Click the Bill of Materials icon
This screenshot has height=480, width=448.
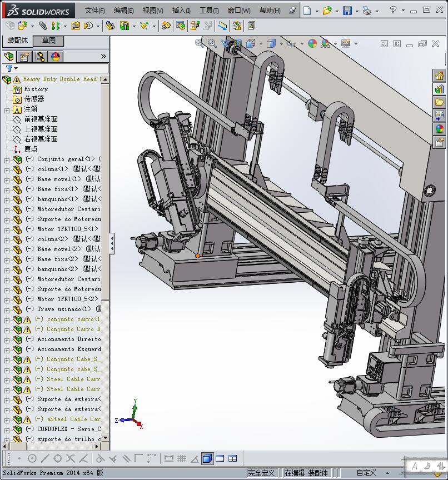point(181,26)
